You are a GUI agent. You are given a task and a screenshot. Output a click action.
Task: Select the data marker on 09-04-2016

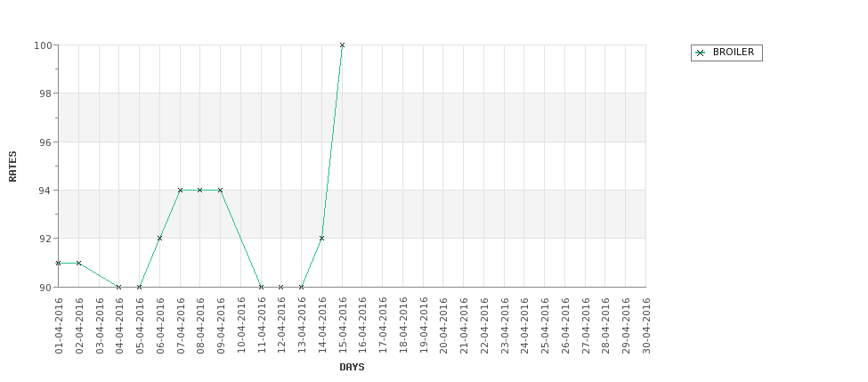click(220, 190)
